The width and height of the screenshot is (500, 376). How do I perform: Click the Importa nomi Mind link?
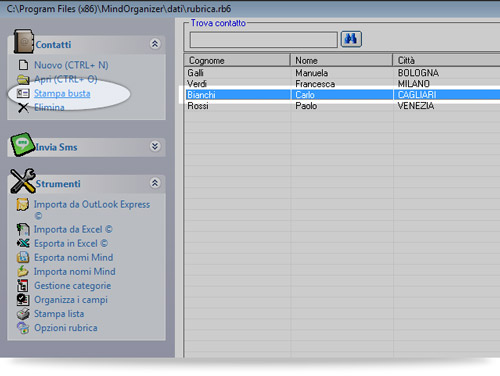click(x=75, y=271)
